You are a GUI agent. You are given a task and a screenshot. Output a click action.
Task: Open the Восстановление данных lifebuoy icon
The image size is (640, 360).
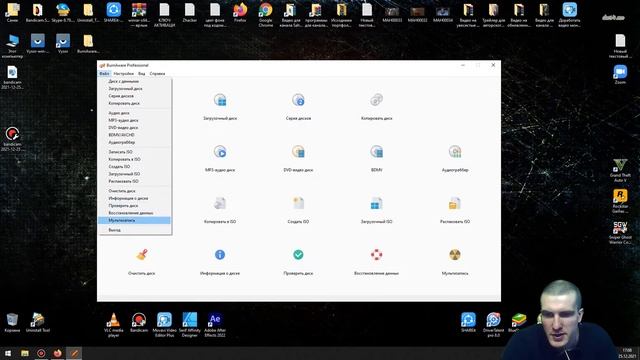(x=376, y=255)
